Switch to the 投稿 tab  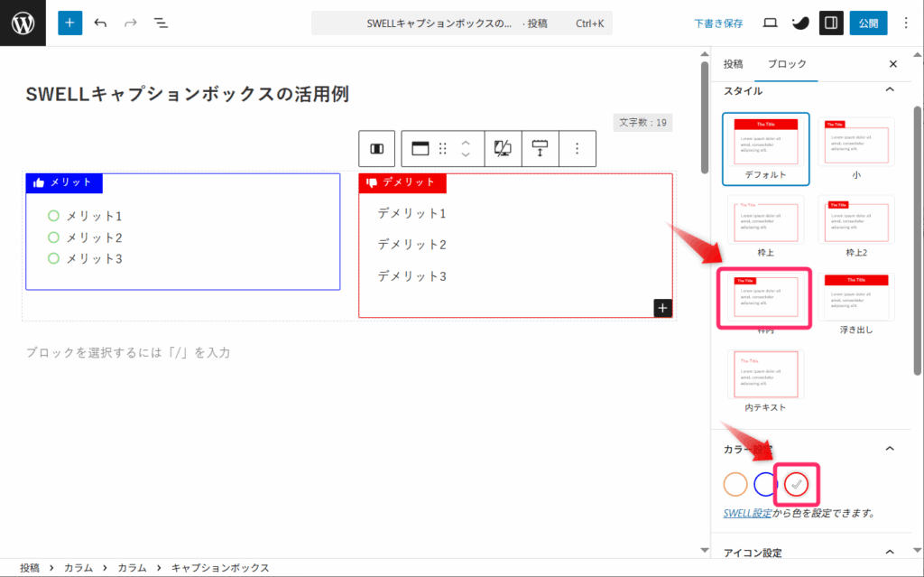pyautogui.click(x=733, y=64)
